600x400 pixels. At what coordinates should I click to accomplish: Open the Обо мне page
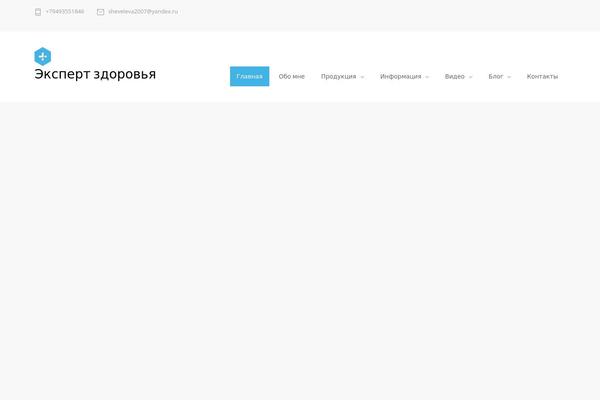[x=292, y=77]
